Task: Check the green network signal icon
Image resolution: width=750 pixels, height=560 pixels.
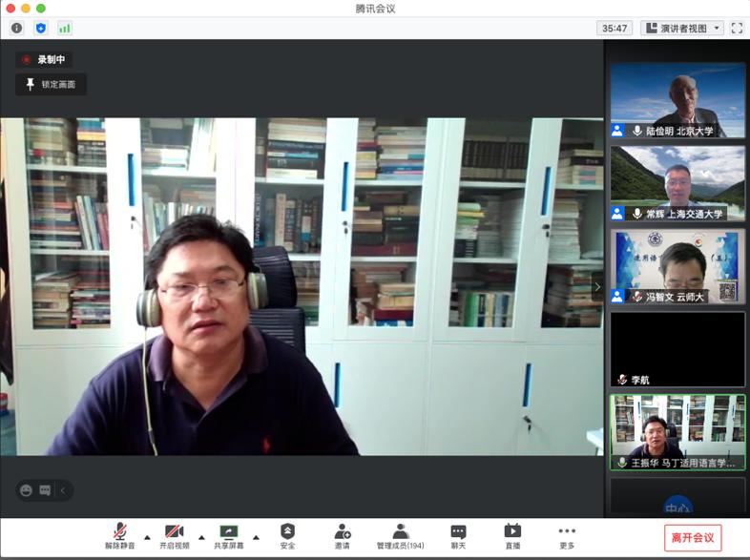Action: (64, 28)
